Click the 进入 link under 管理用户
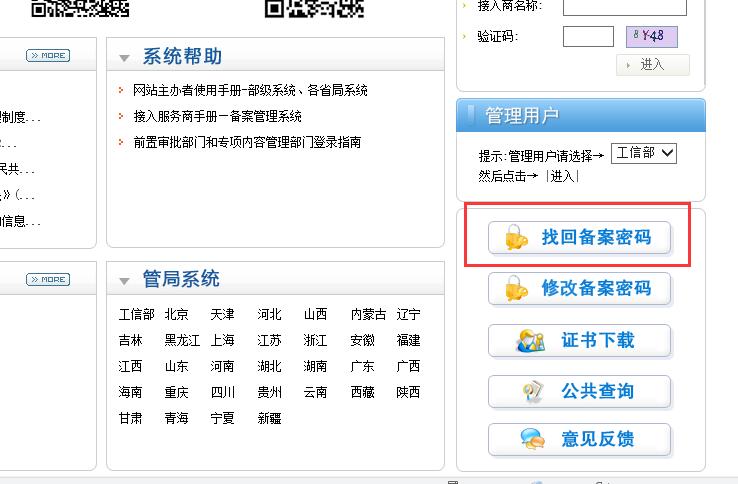This screenshot has width=738, height=484. [x=562, y=176]
